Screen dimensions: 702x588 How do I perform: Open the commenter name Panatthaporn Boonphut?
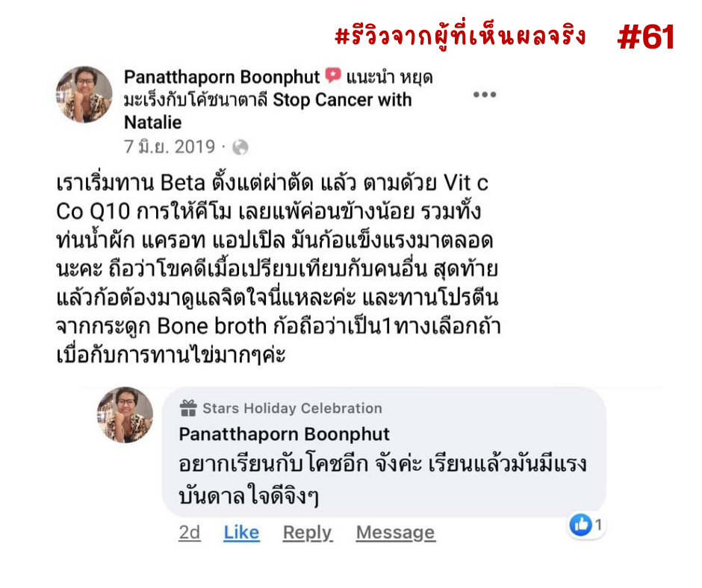[x=285, y=434]
